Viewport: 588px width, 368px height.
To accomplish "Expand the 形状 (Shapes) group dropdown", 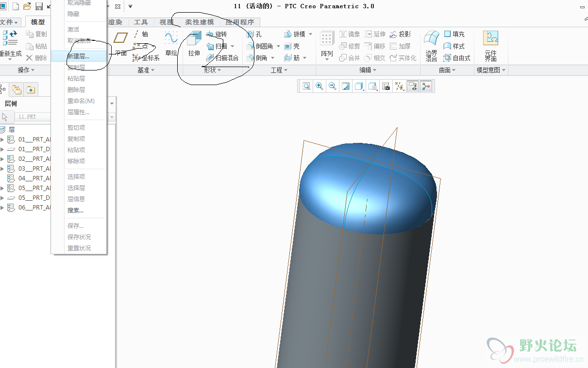I will (x=212, y=70).
